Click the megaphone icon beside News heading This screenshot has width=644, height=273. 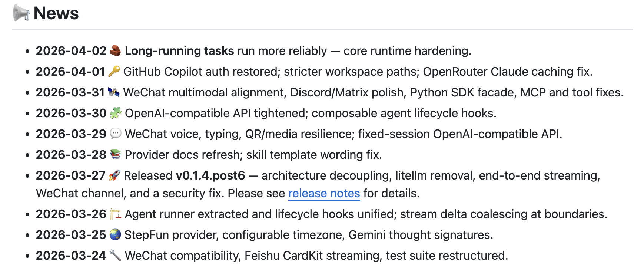pyautogui.click(x=21, y=13)
